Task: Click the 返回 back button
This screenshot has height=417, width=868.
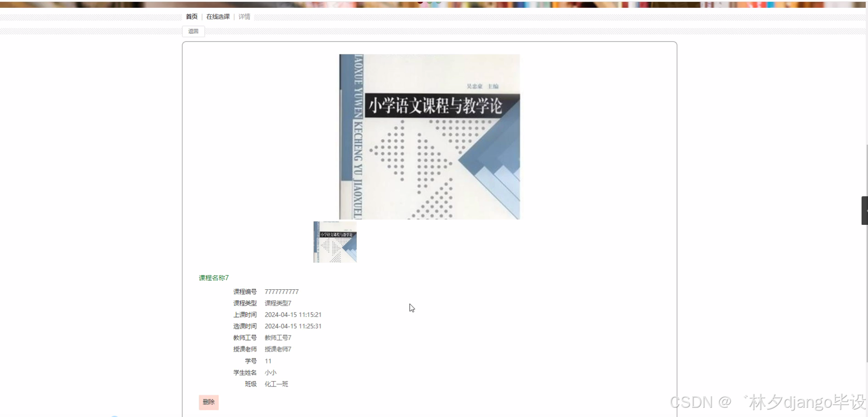Action: [193, 31]
